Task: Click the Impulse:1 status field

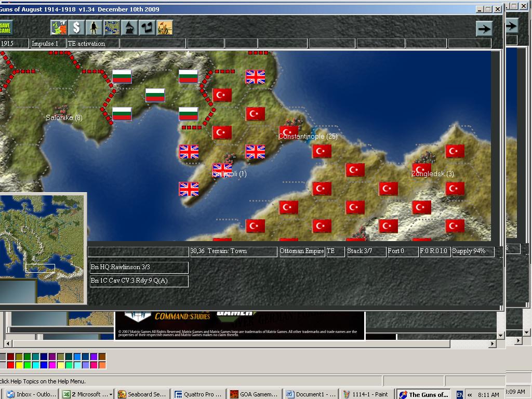Action: [47, 44]
